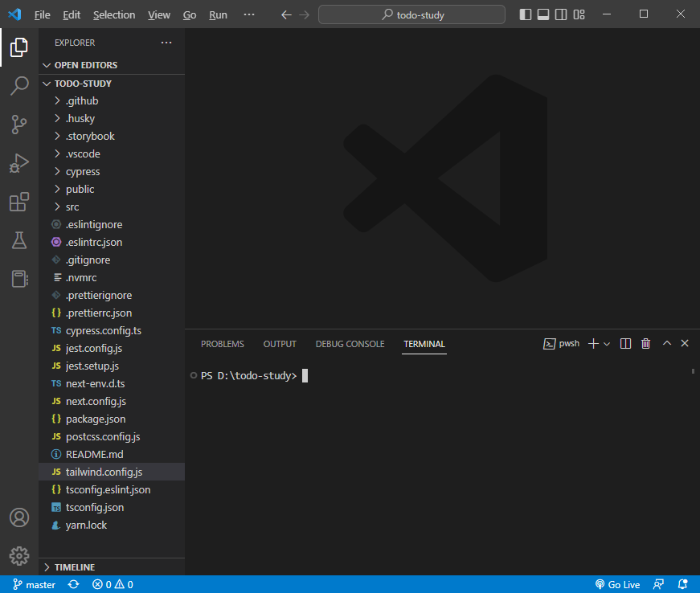The width and height of the screenshot is (700, 593).
Task: Expand the src folder
Action: coord(112,207)
